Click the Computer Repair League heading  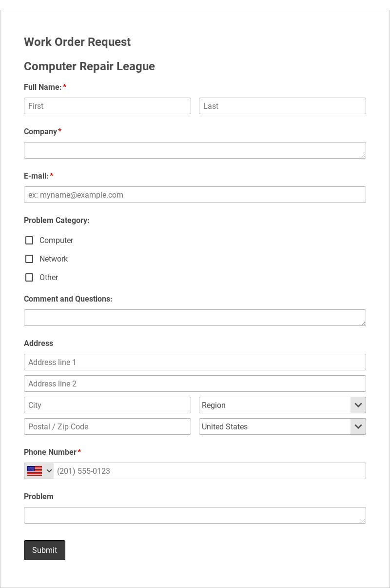pyautogui.click(x=89, y=66)
